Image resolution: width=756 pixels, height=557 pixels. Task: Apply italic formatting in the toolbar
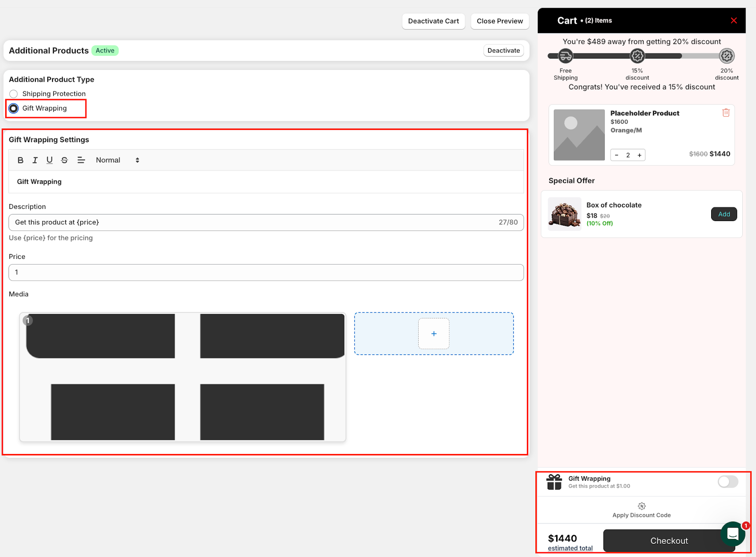[x=35, y=160]
